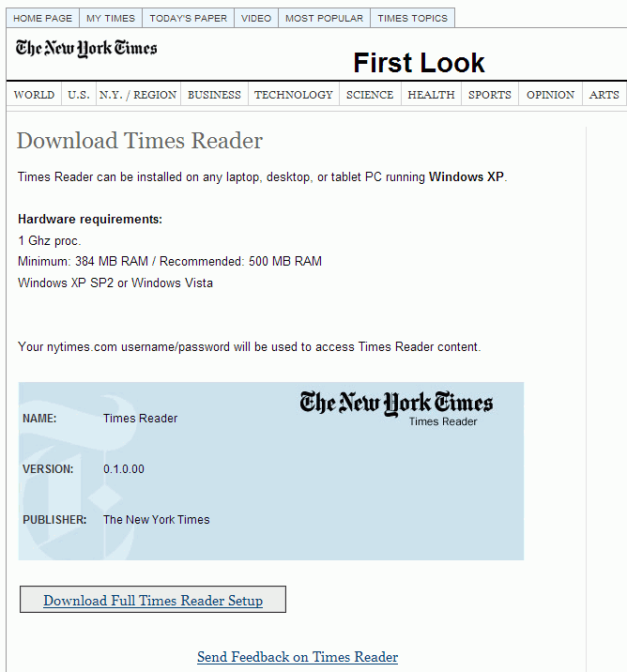Viewport: 627px width, 672px height.
Task: Click Download Full Times Reader Setup
Action: (x=153, y=600)
